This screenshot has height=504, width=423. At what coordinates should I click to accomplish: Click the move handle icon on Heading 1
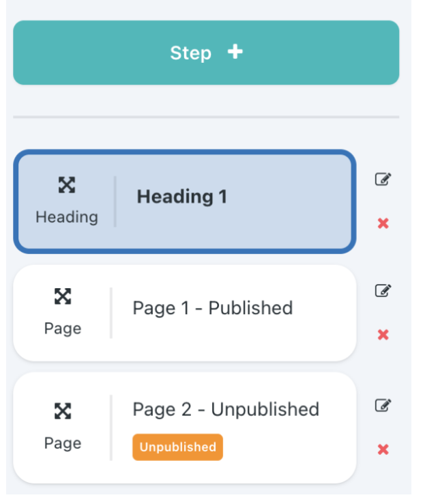pyautogui.click(x=67, y=185)
